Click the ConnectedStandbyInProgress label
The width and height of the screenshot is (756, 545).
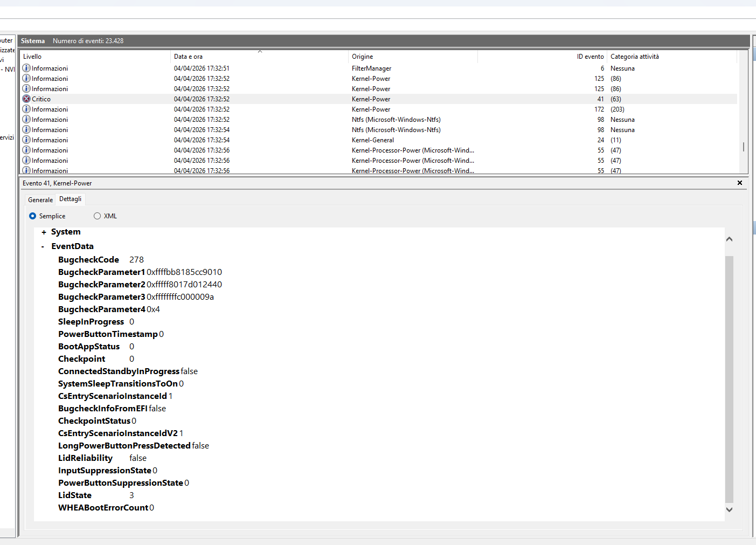[119, 371]
